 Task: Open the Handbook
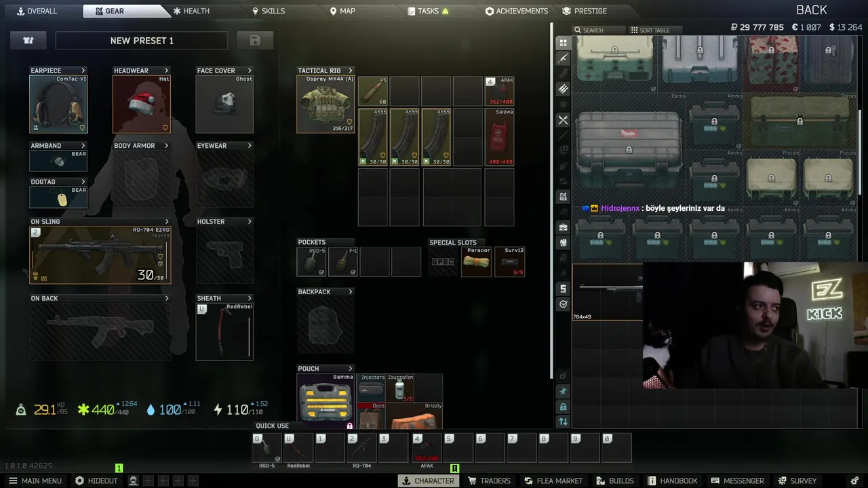(672, 481)
